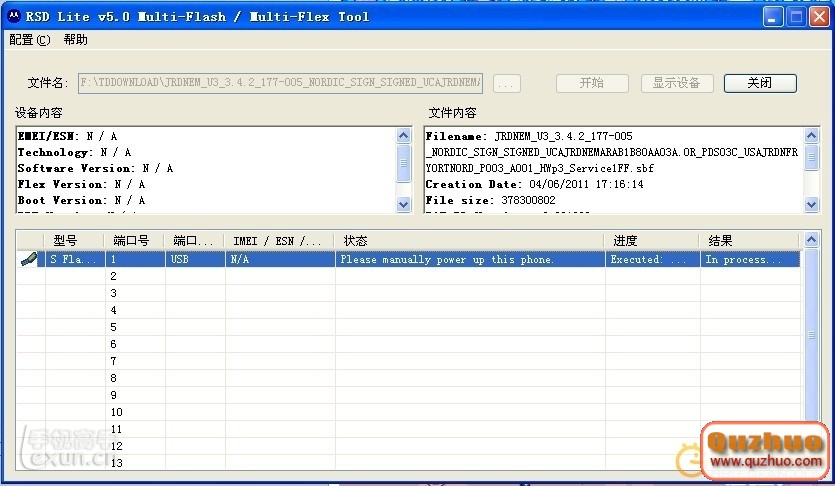Click the device list scrollbar thumb
This screenshot has height=486, width=835.
(811, 335)
